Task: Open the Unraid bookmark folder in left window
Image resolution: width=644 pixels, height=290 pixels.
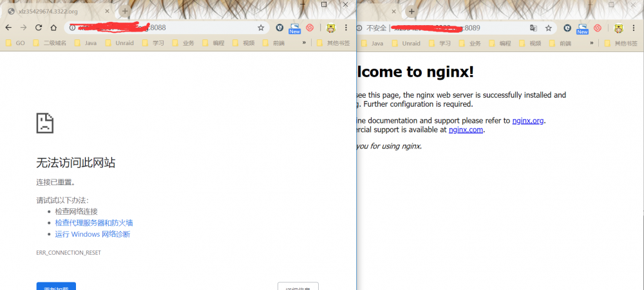Action: click(120, 42)
